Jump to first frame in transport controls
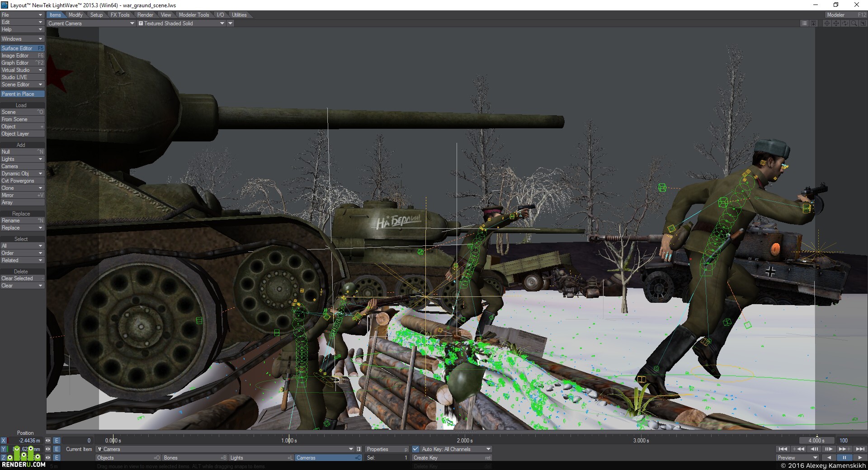The width and height of the screenshot is (868, 470). click(x=783, y=449)
